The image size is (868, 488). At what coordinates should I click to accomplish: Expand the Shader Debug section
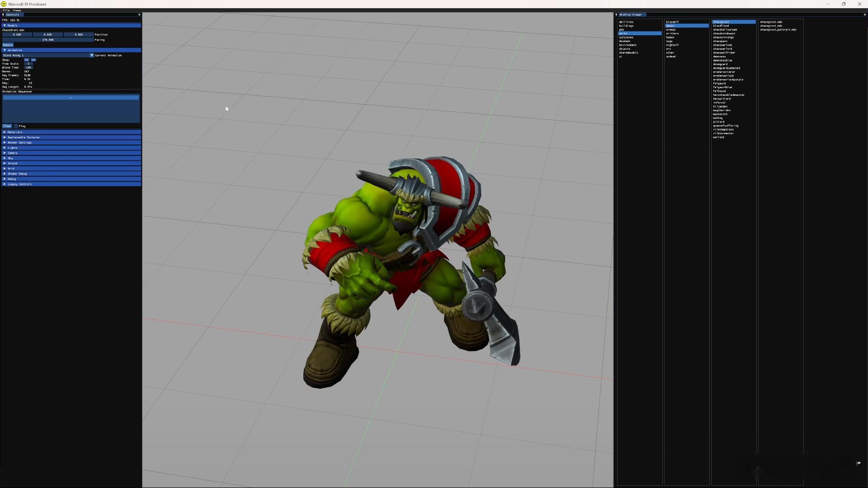(x=71, y=174)
